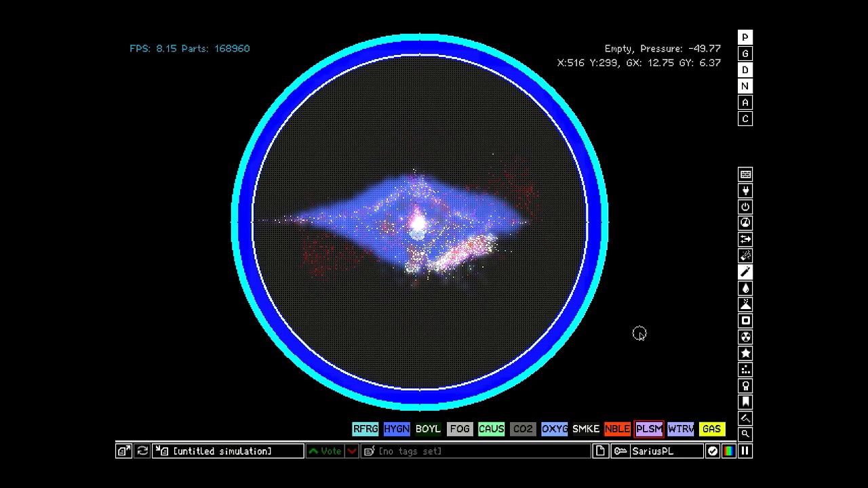
Task: Open the Walls menu section icon
Action: [x=745, y=175]
